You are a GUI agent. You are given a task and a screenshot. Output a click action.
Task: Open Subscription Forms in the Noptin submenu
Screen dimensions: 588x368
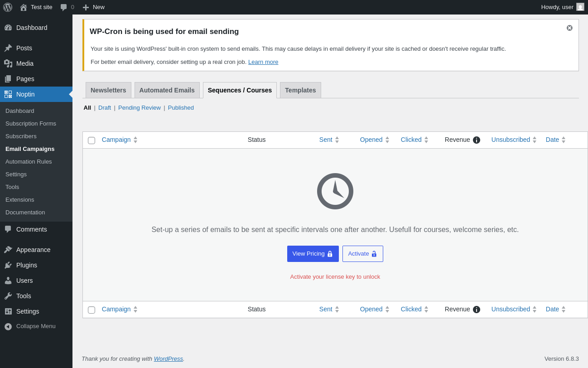coord(31,123)
